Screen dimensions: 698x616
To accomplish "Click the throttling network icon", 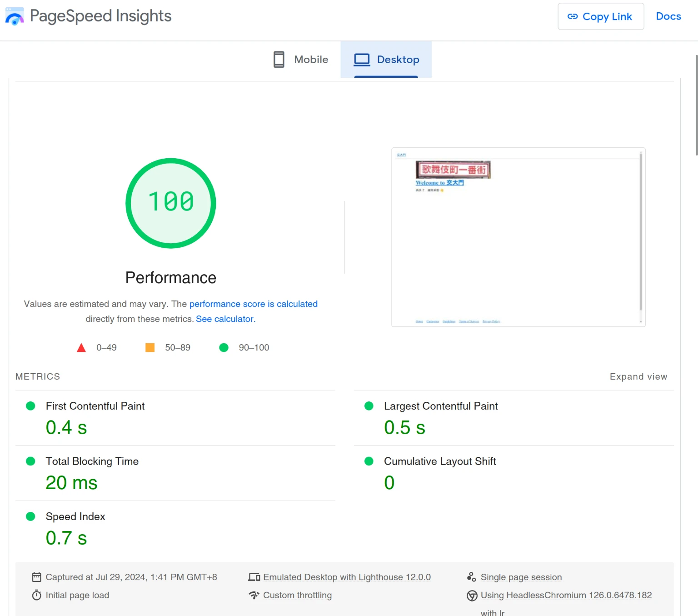I will 254,595.
